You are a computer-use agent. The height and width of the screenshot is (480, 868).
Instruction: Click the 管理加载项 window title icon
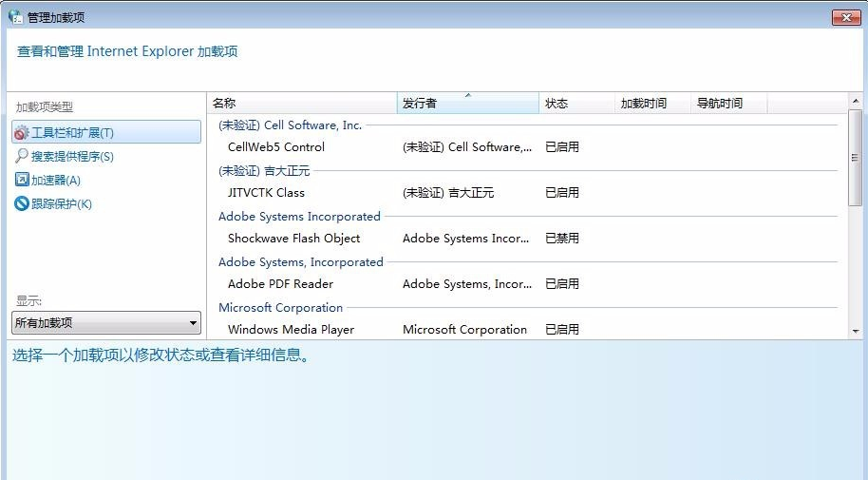pos(15,16)
